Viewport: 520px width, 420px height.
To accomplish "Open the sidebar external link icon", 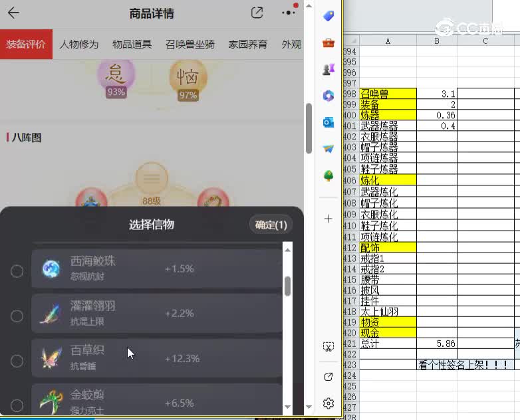I will 328,377.
